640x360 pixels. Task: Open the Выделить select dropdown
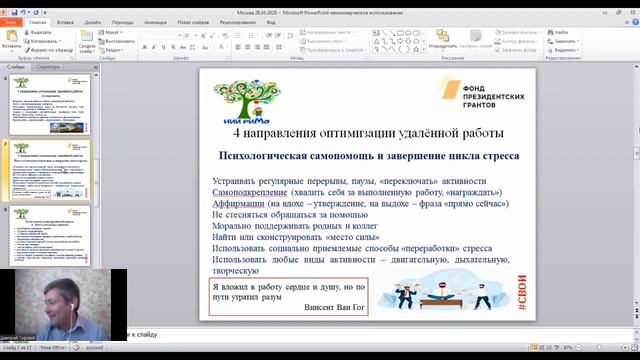[563, 50]
